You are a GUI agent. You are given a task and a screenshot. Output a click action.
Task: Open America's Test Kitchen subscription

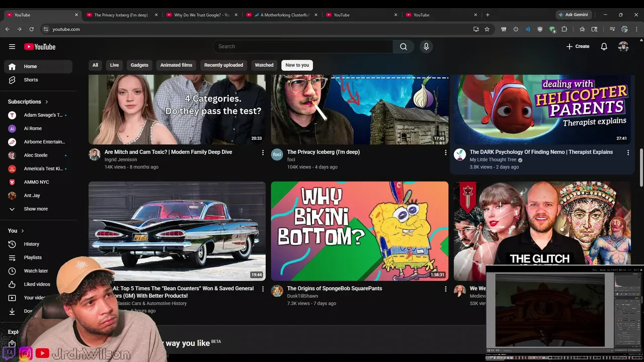click(x=38, y=168)
